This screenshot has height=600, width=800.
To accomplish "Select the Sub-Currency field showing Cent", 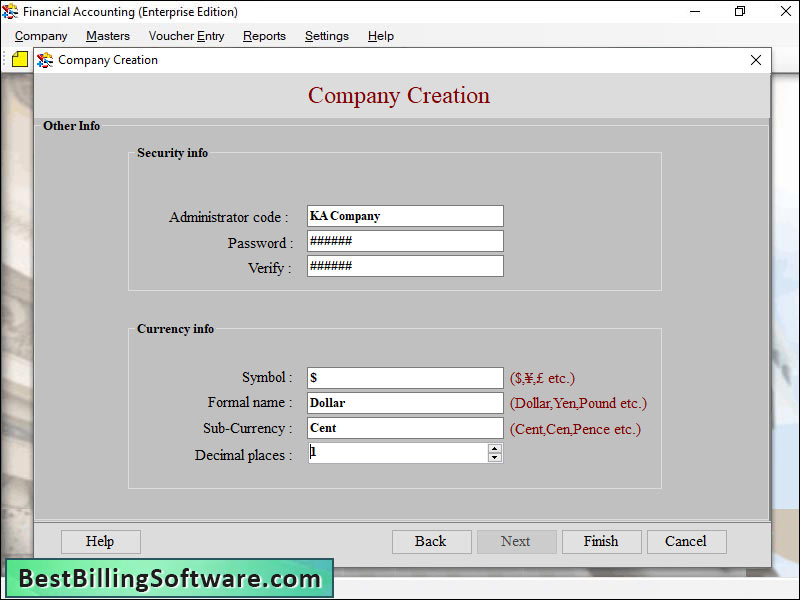I will tap(404, 428).
